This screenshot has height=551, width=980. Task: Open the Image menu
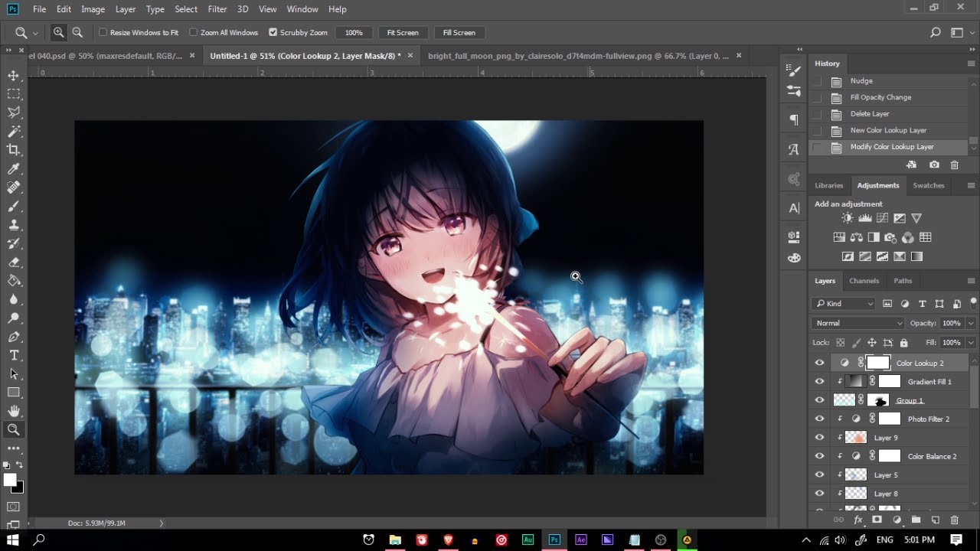tap(93, 9)
